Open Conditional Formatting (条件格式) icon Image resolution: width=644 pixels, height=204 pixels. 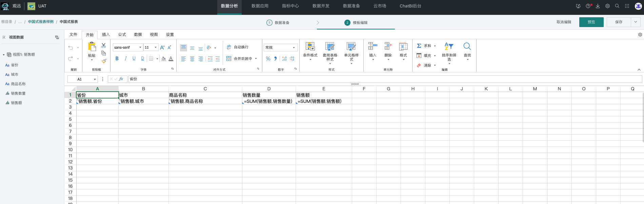point(310,47)
